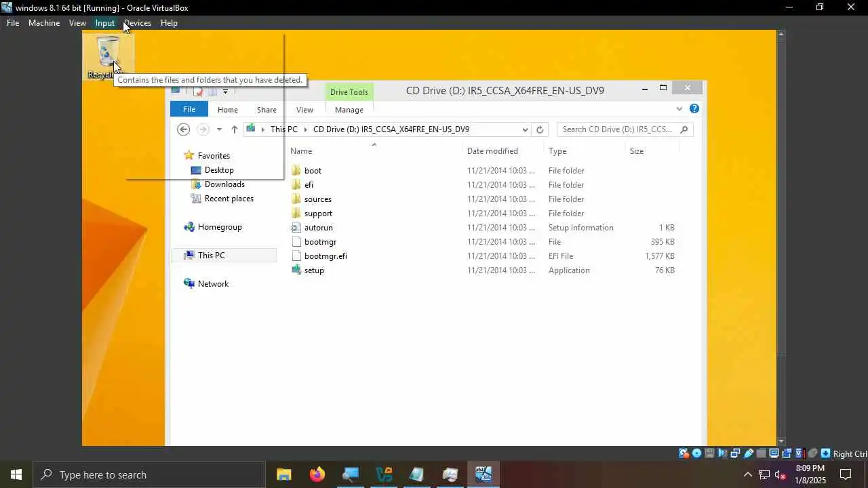This screenshot has height=488, width=868.
Task: Click CD Drive (D:) breadcrumb segment
Action: 391,129
